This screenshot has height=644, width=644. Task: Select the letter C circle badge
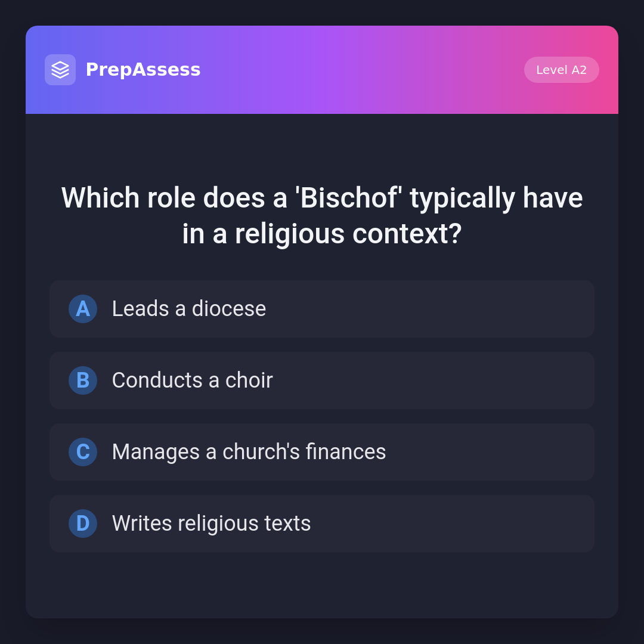tap(83, 452)
